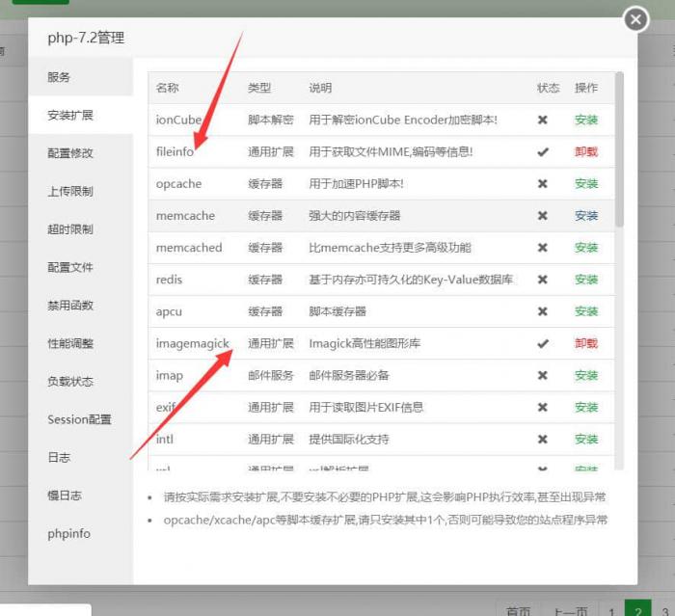
Task: Click the status checkmark for fileinfo
Action: (x=543, y=152)
